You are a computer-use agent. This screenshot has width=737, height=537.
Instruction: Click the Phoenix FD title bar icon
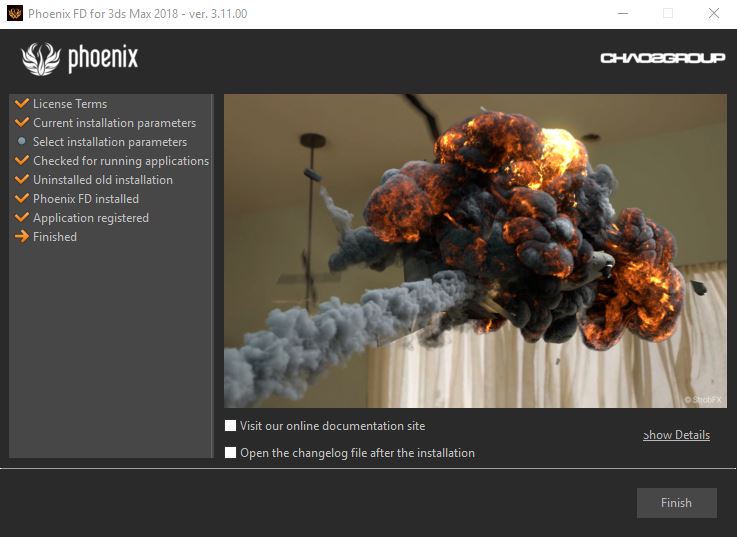[x=14, y=14]
